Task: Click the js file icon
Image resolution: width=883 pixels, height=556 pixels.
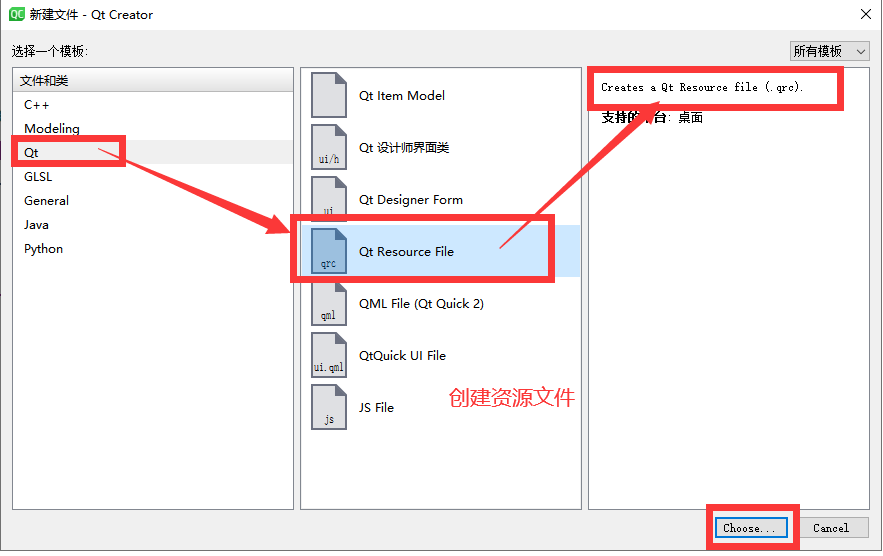Action: tap(329, 407)
